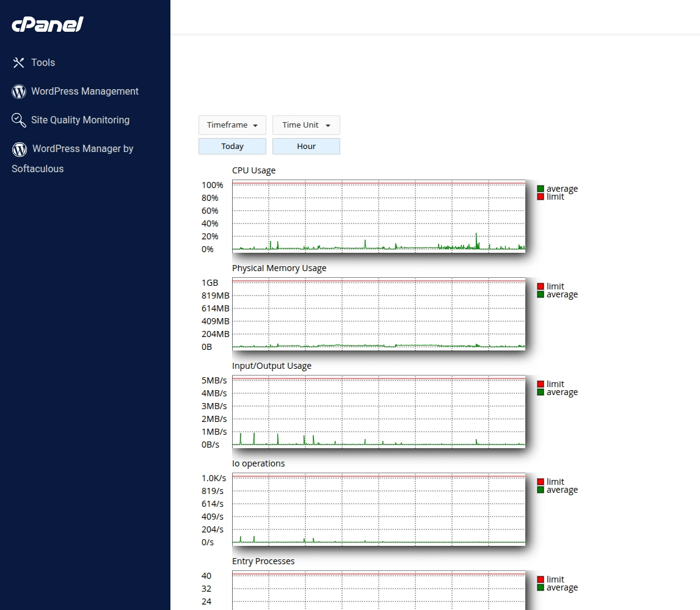The image size is (700, 610).
Task: Select the Hour time unit button
Action: click(306, 147)
